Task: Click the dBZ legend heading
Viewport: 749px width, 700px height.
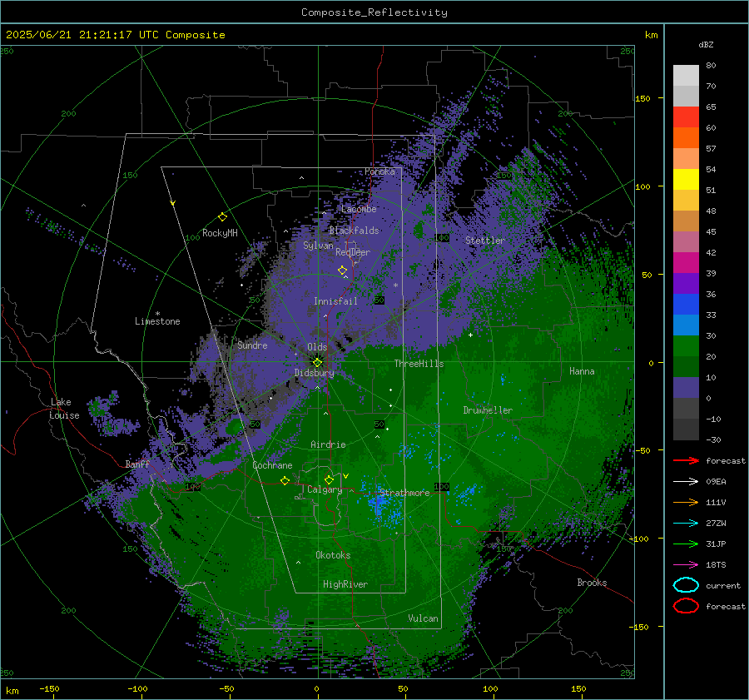Action: point(706,44)
